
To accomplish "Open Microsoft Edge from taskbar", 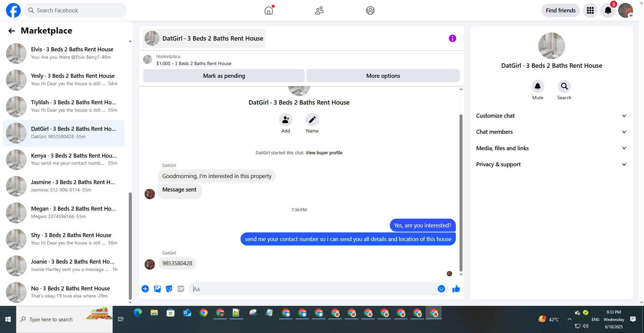I will 138,313.
